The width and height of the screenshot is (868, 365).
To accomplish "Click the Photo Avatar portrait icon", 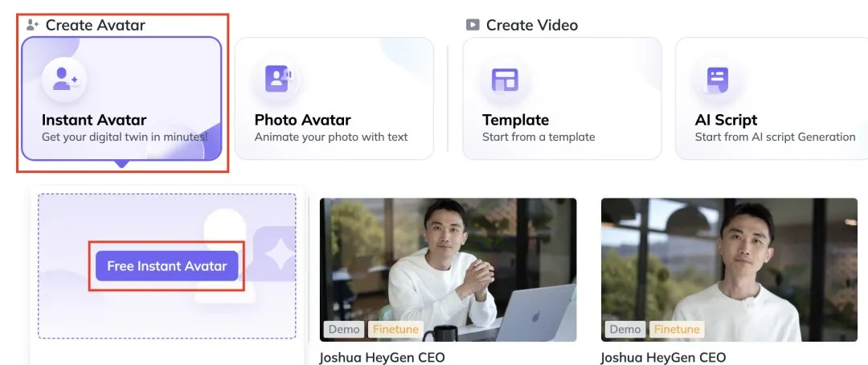I will [276, 79].
